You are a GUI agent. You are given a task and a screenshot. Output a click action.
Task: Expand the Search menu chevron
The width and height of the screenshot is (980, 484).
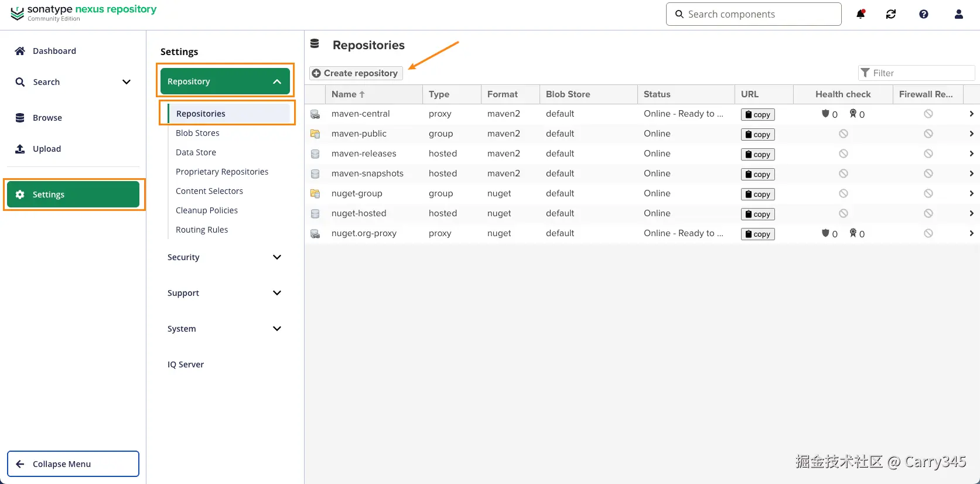[127, 82]
